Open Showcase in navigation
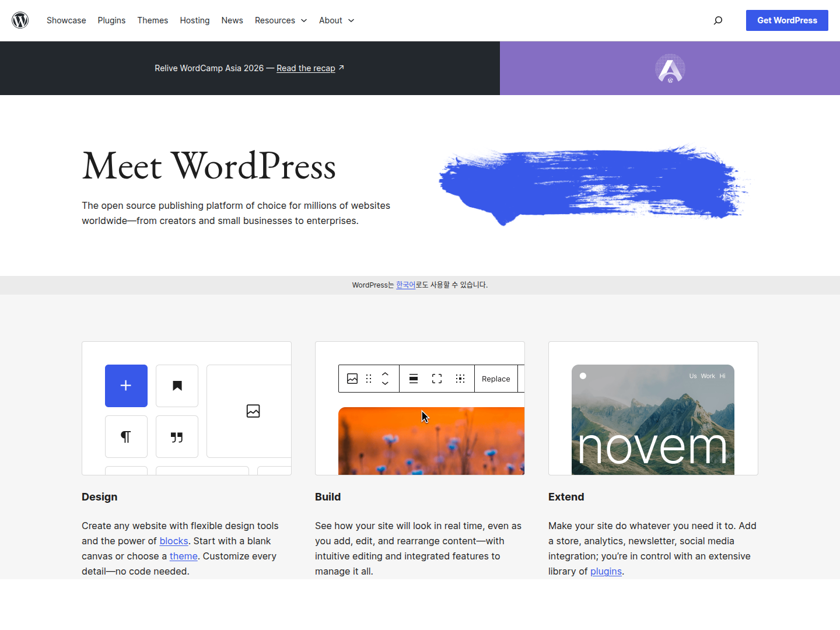840x630 pixels. pyautogui.click(x=66, y=20)
